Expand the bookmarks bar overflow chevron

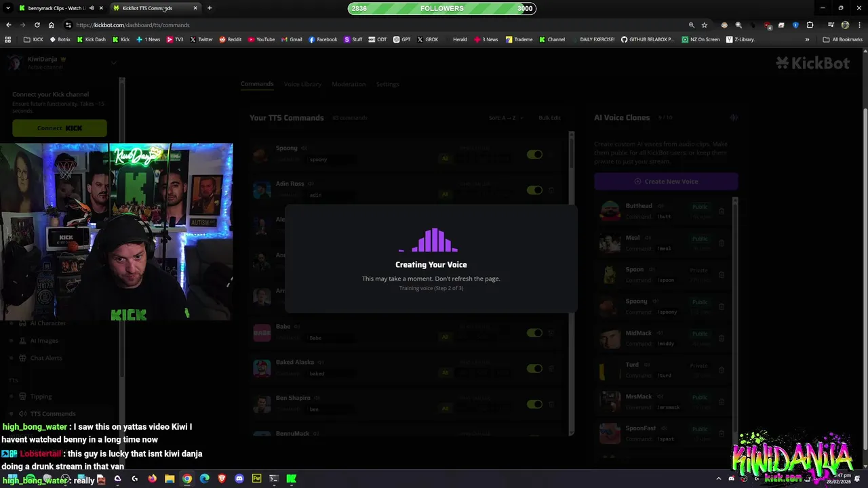click(x=807, y=39)
